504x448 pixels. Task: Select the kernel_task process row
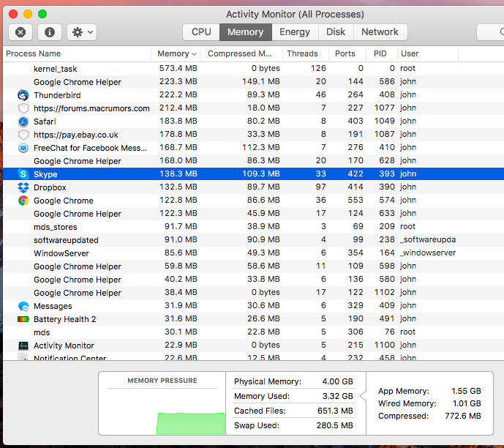(x=253, y=69)
